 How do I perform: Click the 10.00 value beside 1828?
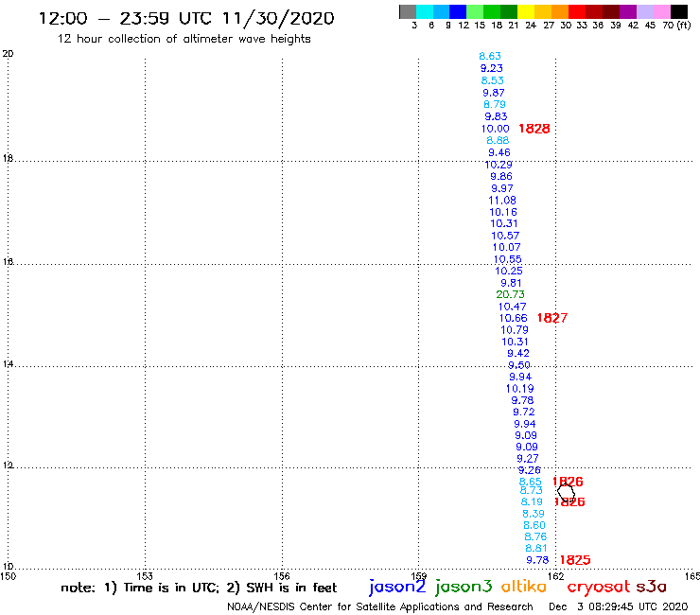tap(495, 129)
